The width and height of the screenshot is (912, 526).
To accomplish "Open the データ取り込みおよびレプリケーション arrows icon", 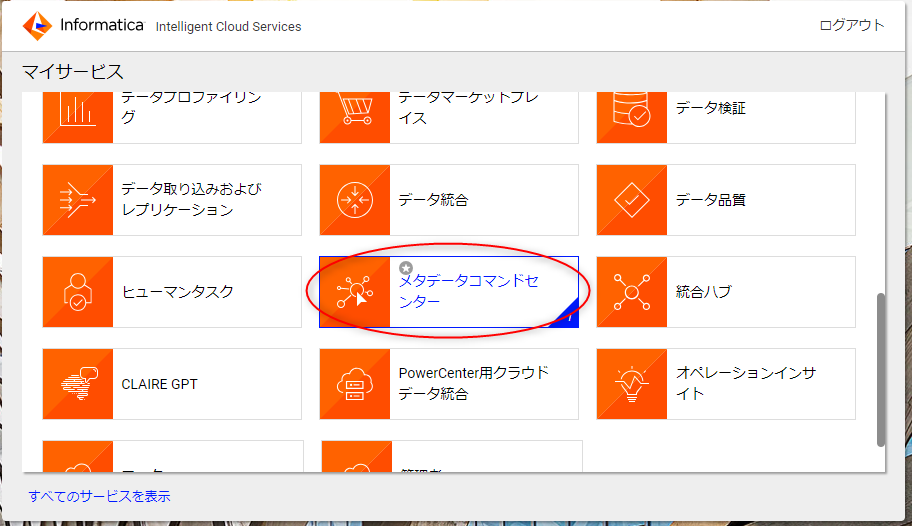I will 78,200.
